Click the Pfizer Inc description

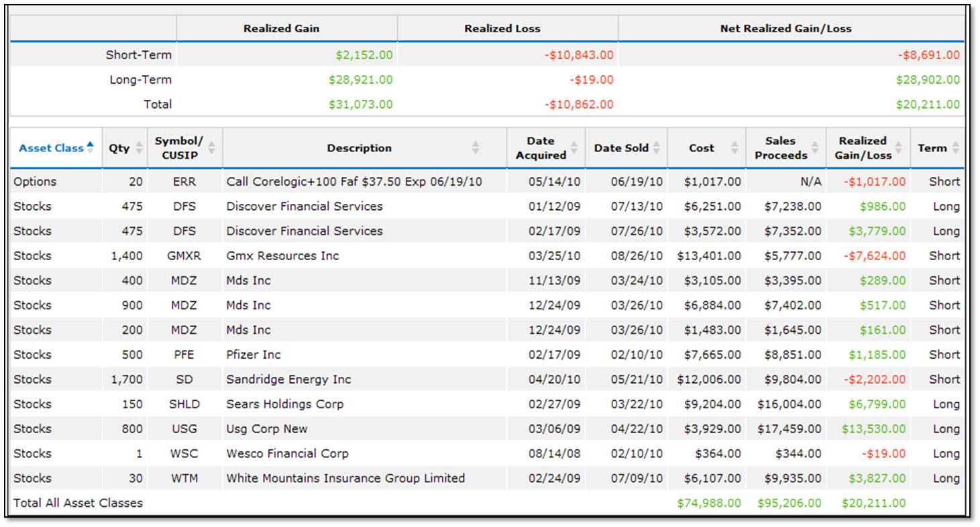click(254, 355)
